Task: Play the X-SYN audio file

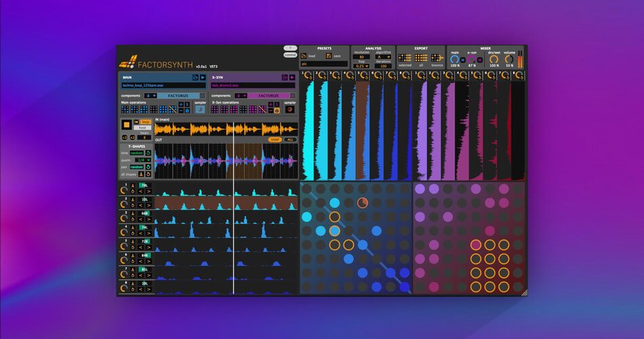Action: (x=292, y=77)
